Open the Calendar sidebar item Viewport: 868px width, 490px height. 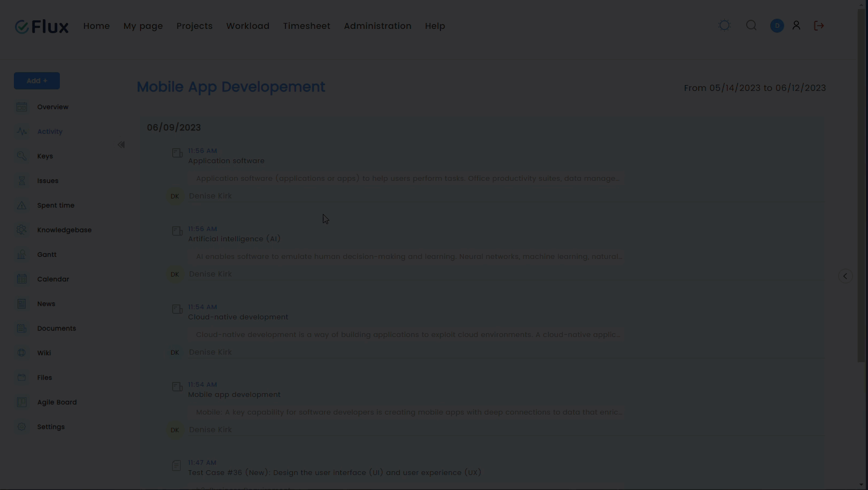53,279
